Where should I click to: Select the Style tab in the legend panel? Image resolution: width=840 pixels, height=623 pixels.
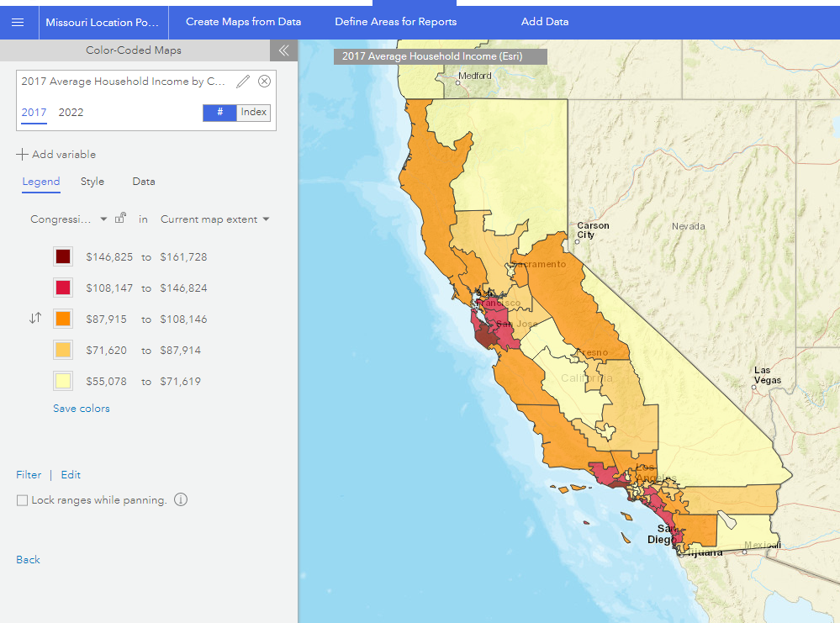click(x=92, y=181)
